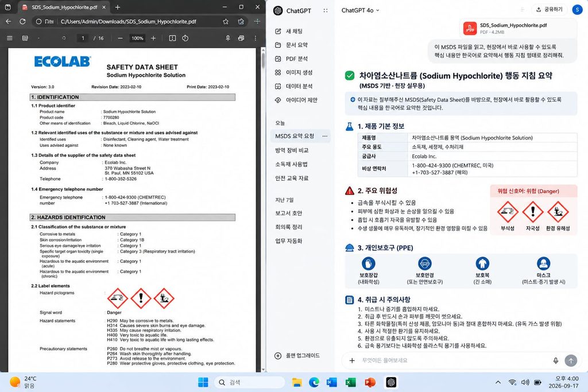
Task: Download the PDF via the toolbar download icon
Action: tap(227, 38)
